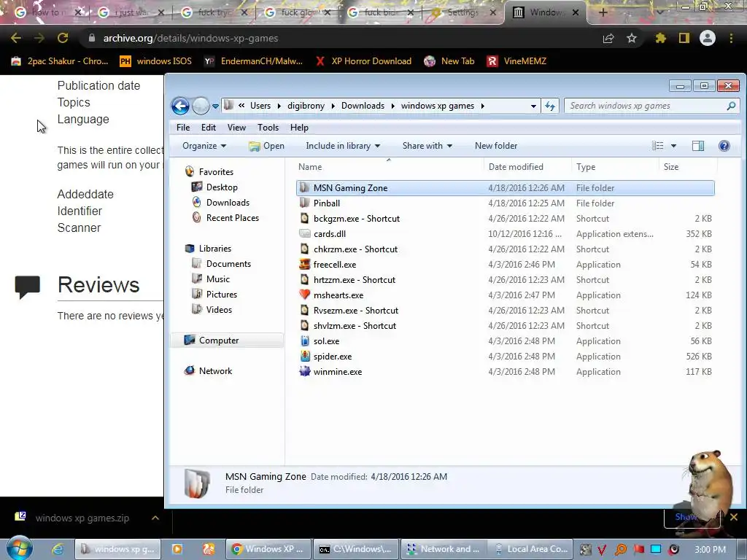Open XP Horror Download bookmark

coord(363,61)
